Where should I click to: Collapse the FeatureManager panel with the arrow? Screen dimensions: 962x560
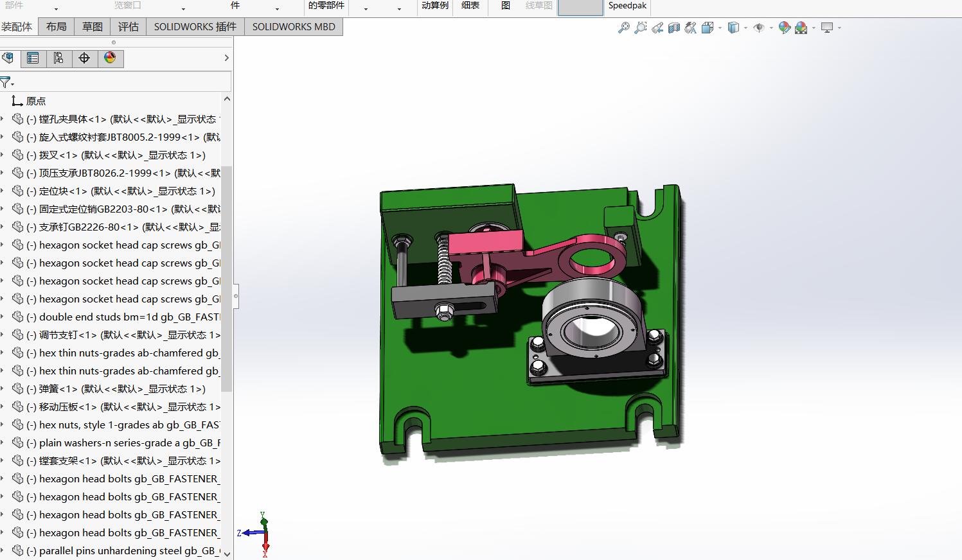coord(226,58)
